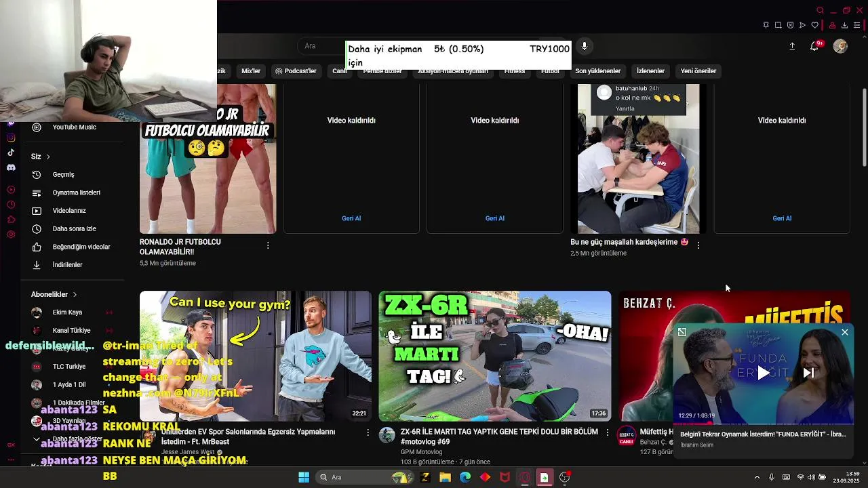Expand the miniplayer to full page
Screen dimensions: 868x488
coord(682,332)
